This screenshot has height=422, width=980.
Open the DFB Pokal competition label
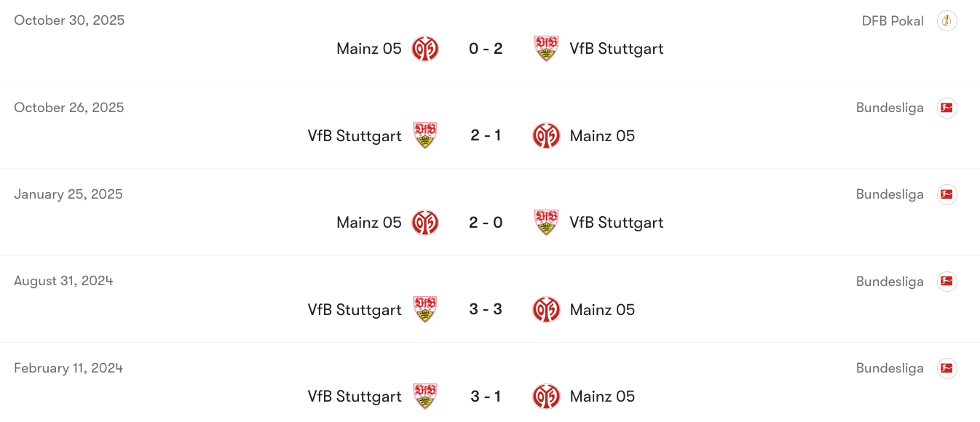pyautogui.click(x=892, y=20)
